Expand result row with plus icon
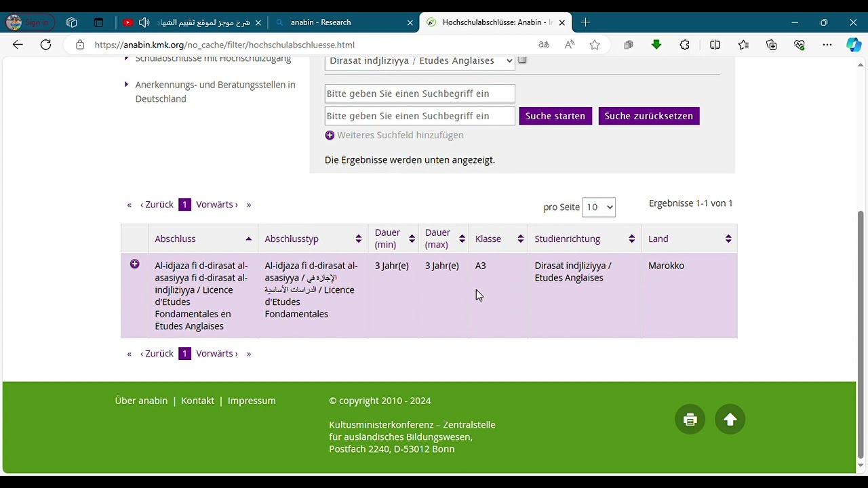This screenshot has width=868, height=488. click(134, 264)
